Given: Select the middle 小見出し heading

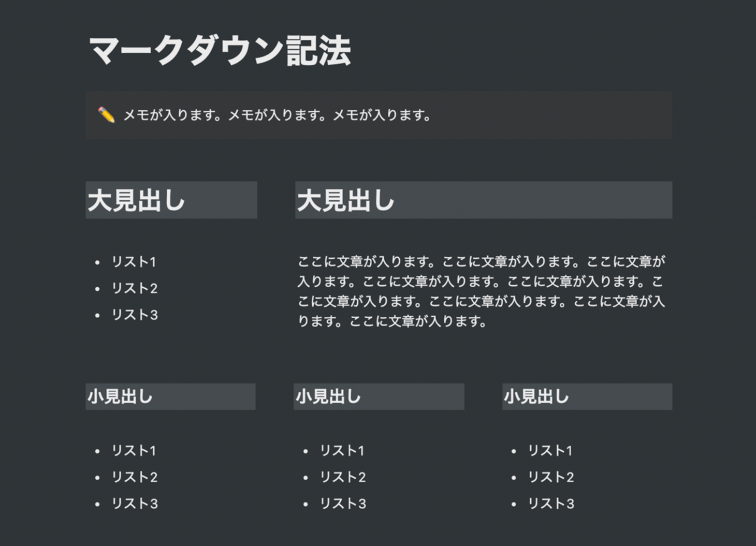Looking at the screenshot, I should [x=379, y=396].
